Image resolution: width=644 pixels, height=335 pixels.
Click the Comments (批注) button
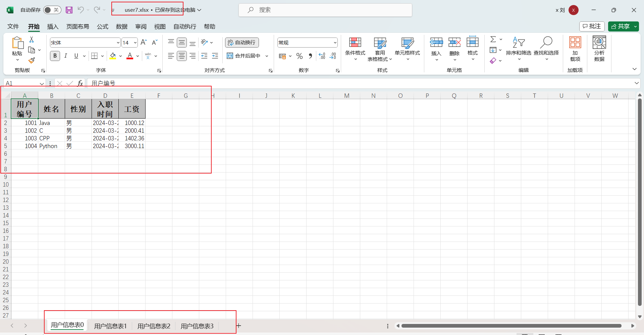tap(592, 26)
